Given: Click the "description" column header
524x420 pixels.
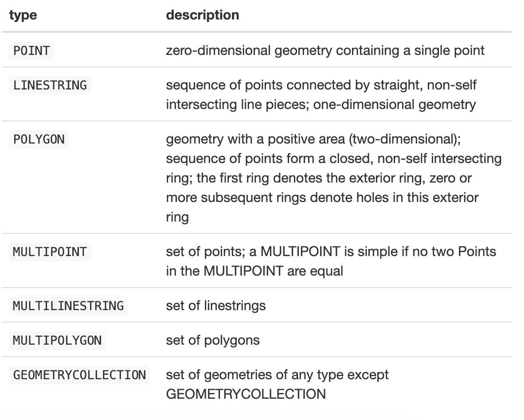Looking at the screenshot, I should (x=202, y=15).
